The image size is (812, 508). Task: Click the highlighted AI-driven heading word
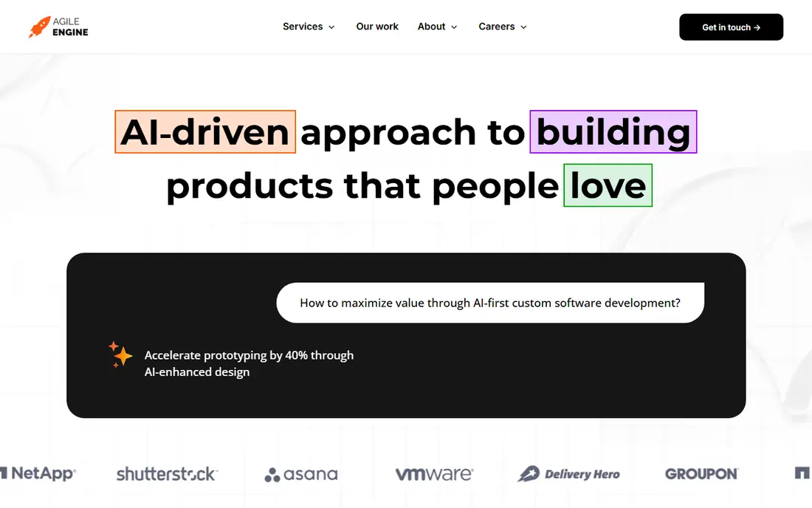205,131
